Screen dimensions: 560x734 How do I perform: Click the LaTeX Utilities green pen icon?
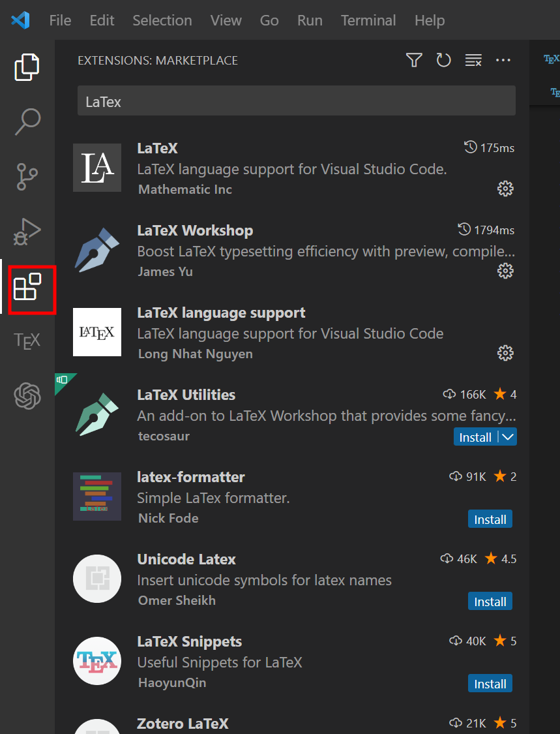click(97, 414)
